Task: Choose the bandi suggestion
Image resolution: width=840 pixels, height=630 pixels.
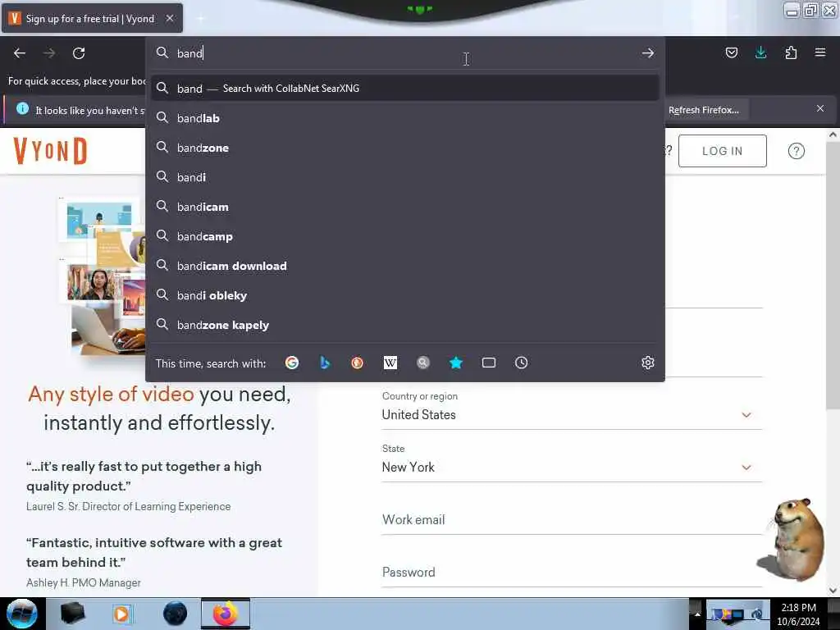Action: (405, 177)
